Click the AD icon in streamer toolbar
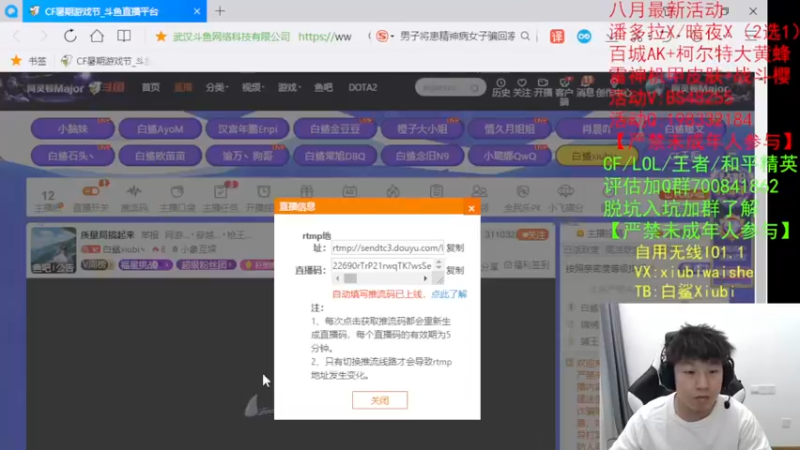This screenshot has width=800, height=450. (x=349, y=191)
